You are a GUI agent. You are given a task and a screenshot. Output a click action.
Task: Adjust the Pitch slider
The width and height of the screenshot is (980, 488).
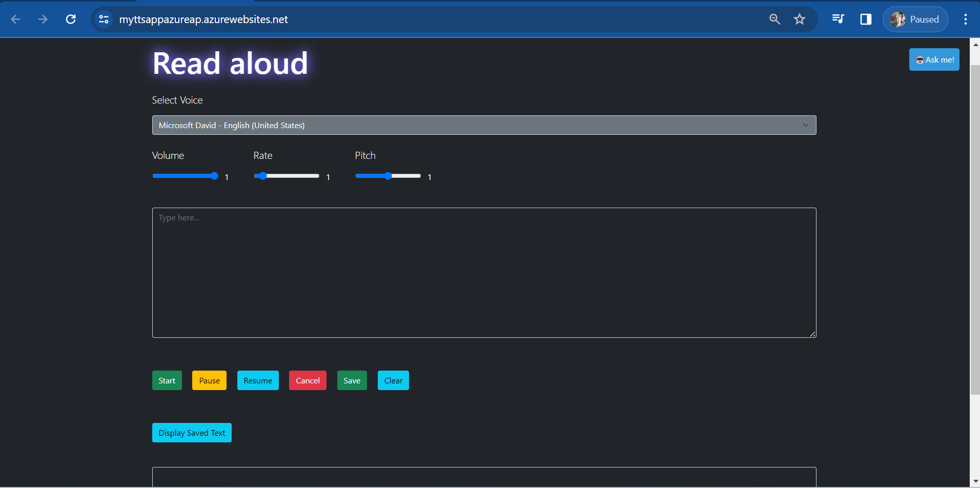tap(388, 176)
